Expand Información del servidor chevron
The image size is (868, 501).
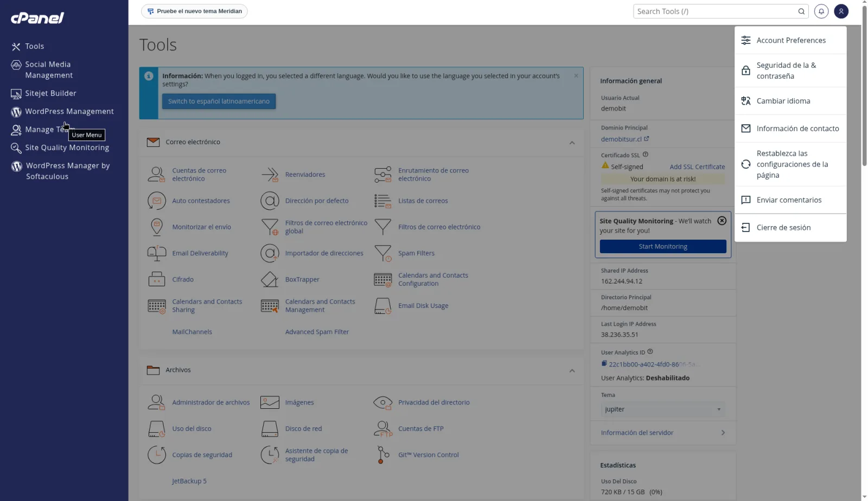pos(723,433)
